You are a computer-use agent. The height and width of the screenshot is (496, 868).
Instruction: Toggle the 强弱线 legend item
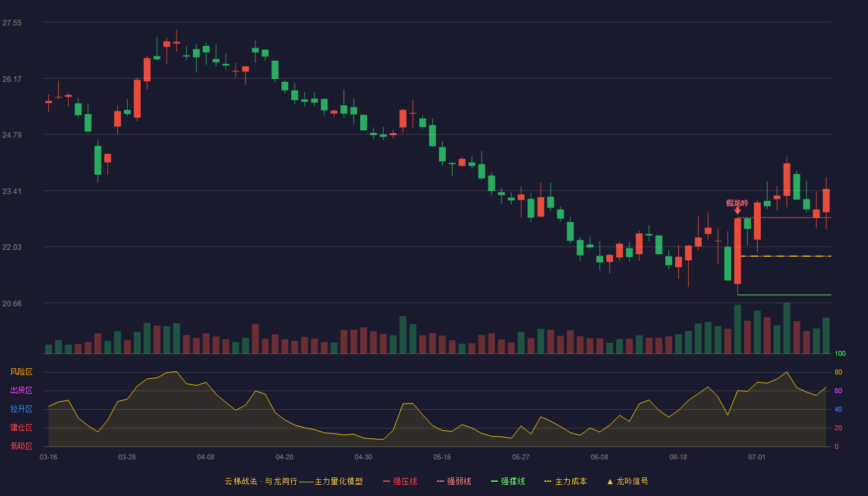coord(454,481)
